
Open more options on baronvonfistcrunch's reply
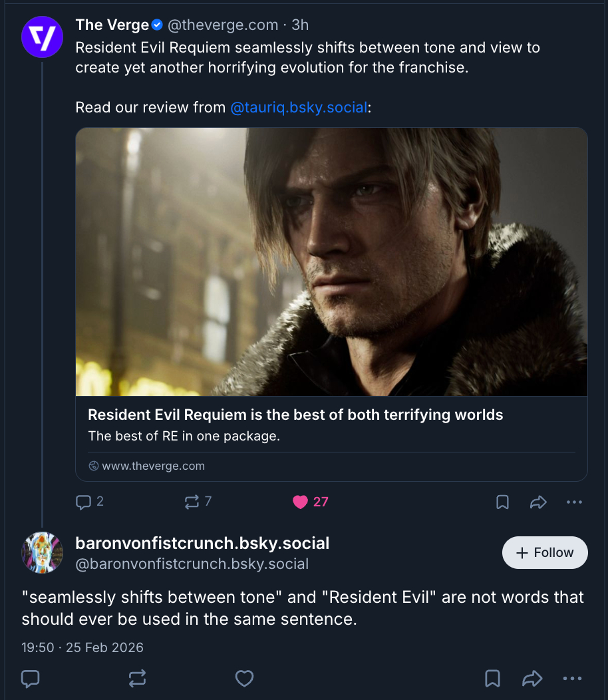tap(572, 678)
